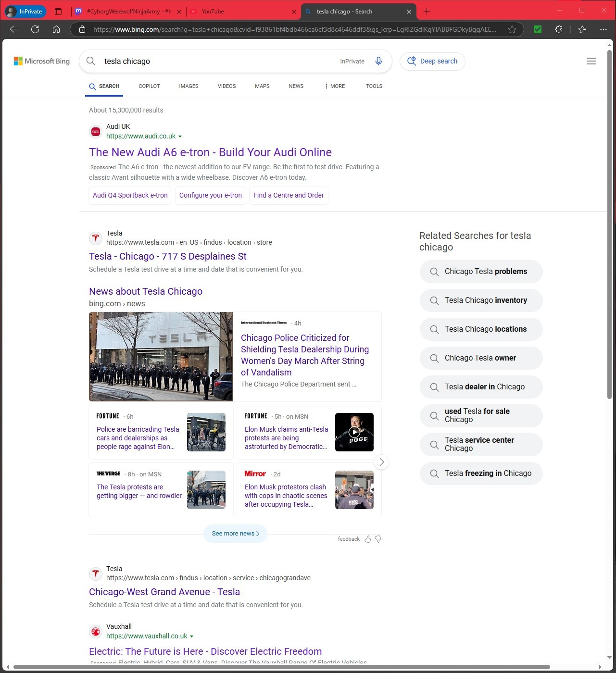Switch to the IMAGES tab
This screenshot has height=673, width=616.
[x=189, y=86]
